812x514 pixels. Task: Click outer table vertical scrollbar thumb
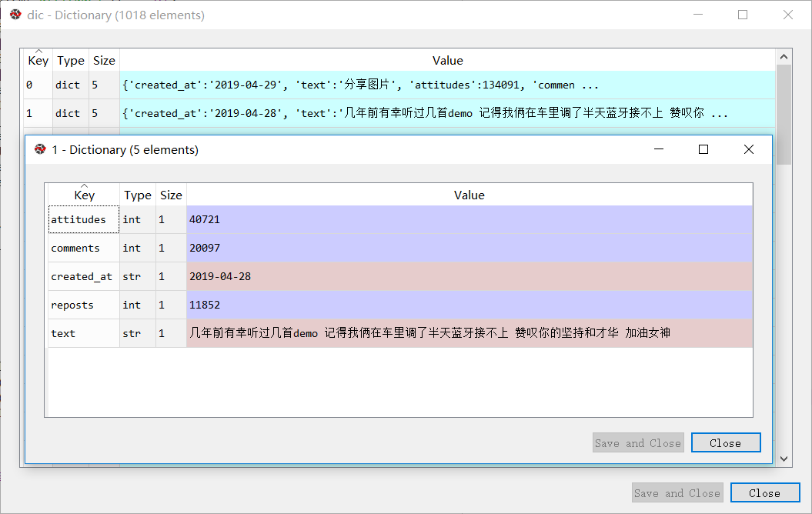pyautogui.click(x=784, y=115)
